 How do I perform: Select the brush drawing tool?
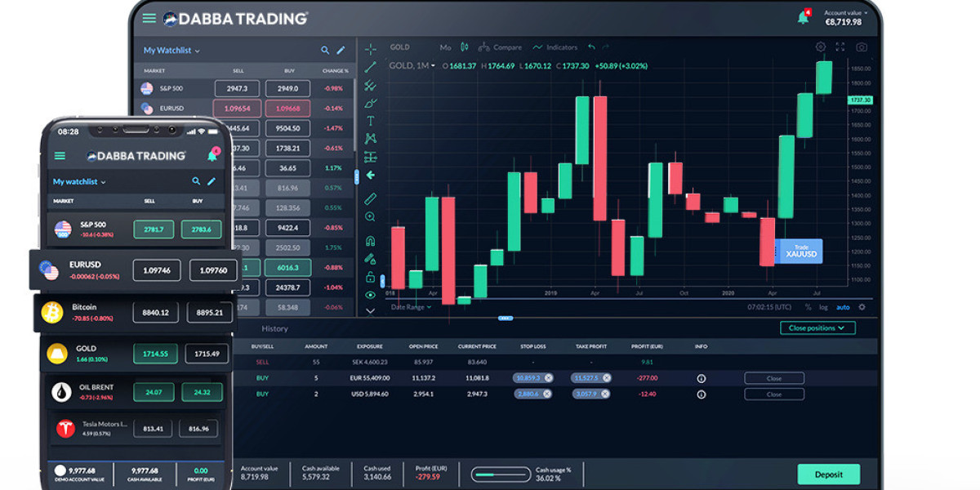pos(370,103)
